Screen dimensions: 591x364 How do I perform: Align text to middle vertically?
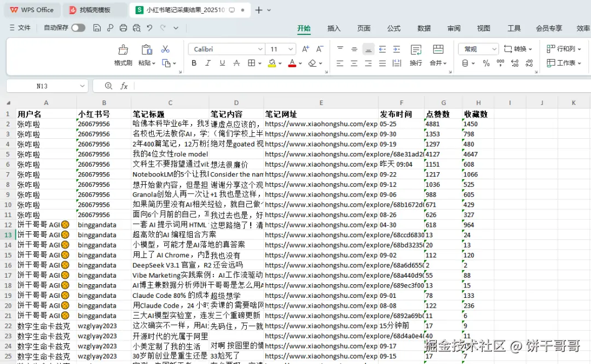[354, 49]
